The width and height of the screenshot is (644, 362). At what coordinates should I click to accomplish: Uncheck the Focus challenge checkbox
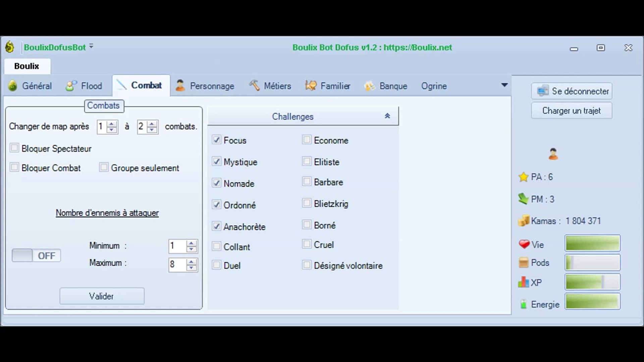[x=217, y=140]
